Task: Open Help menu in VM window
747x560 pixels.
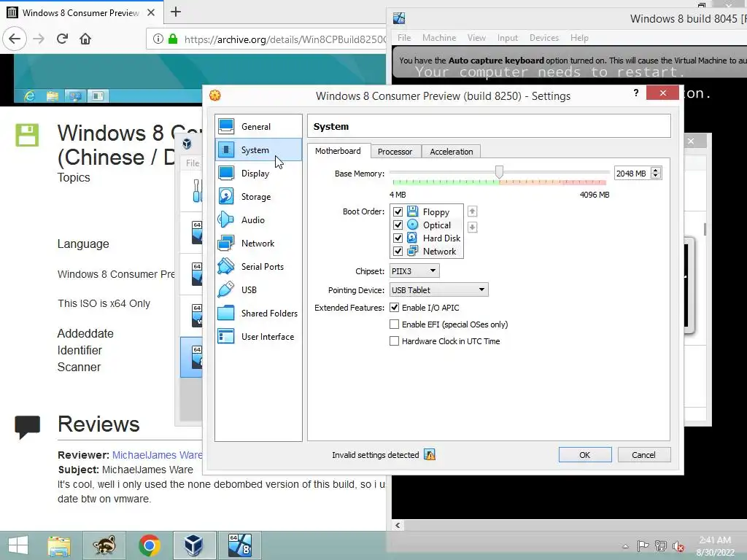Action: [579, 38]
